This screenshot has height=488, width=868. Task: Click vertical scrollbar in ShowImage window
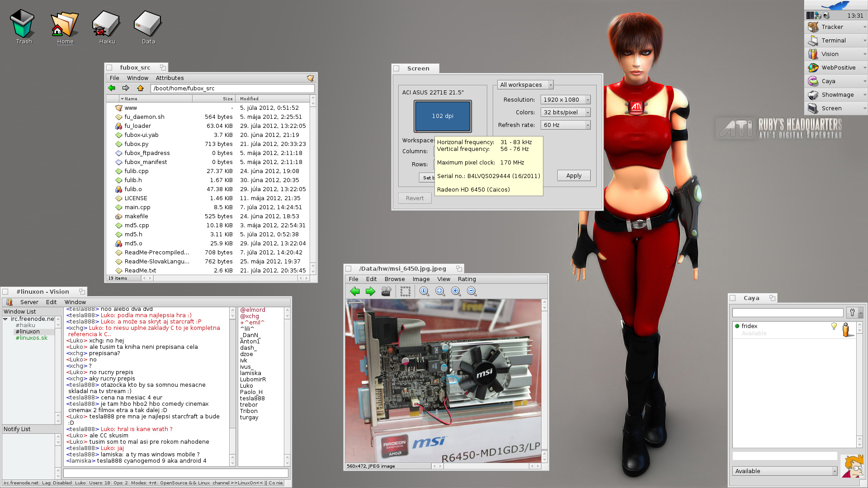(544, 380)
